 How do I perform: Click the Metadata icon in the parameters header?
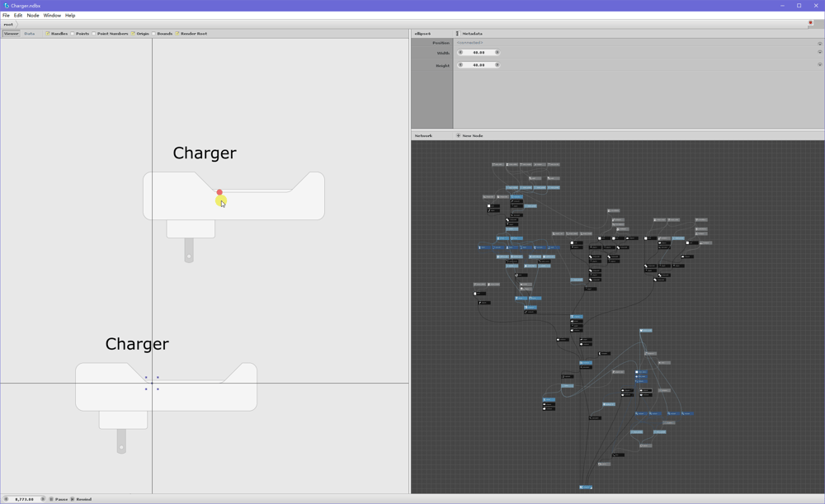(x=457, y=34)
